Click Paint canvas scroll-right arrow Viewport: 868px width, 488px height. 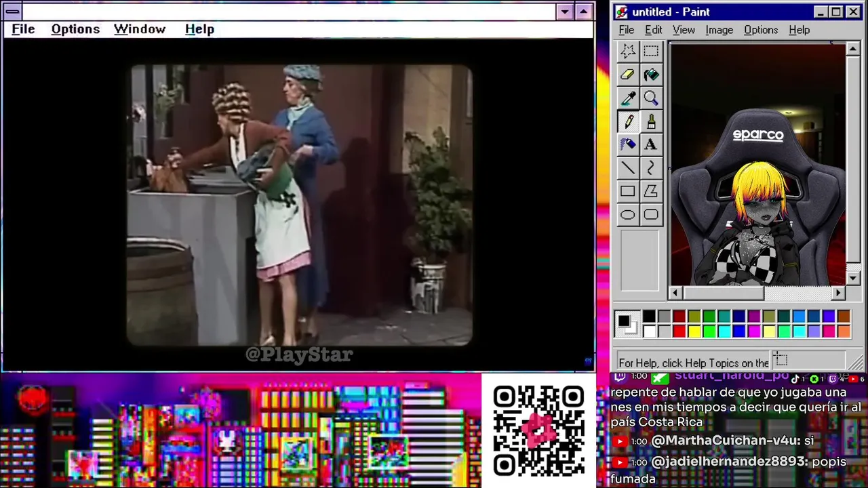coord(839,293)
